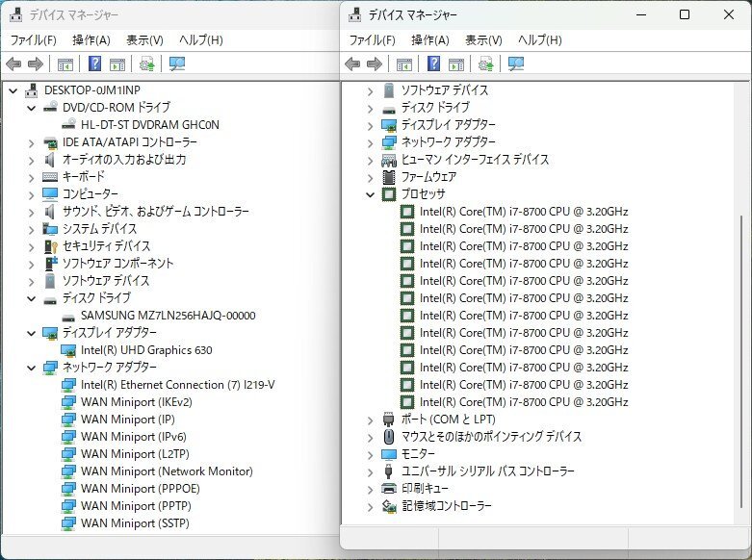Open 表示(V) menu in right window
Screen dimensions: 752x560
coord(483,40)
